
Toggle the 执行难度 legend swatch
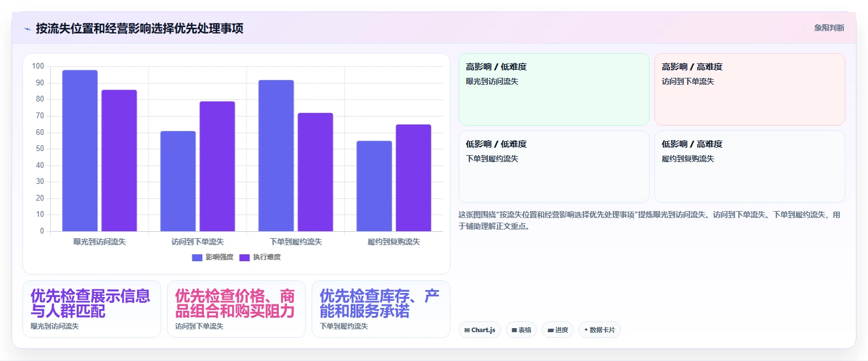(x=244, y=257)
